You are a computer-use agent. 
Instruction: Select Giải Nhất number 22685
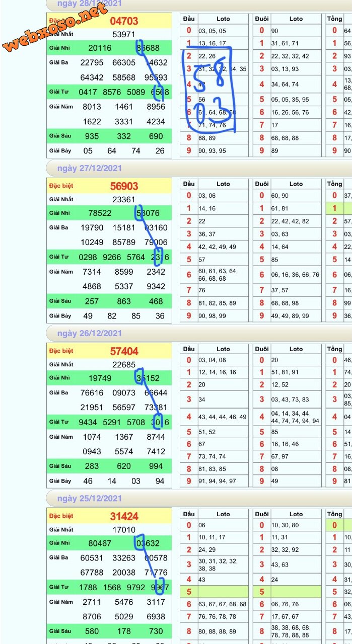click(124, 365)
